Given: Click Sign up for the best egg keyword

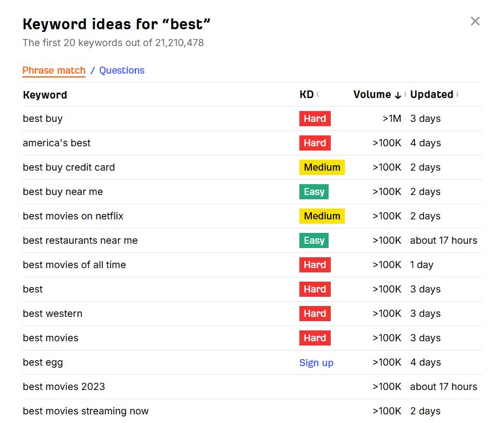Looking at the screenshot, I should [316, 362].
